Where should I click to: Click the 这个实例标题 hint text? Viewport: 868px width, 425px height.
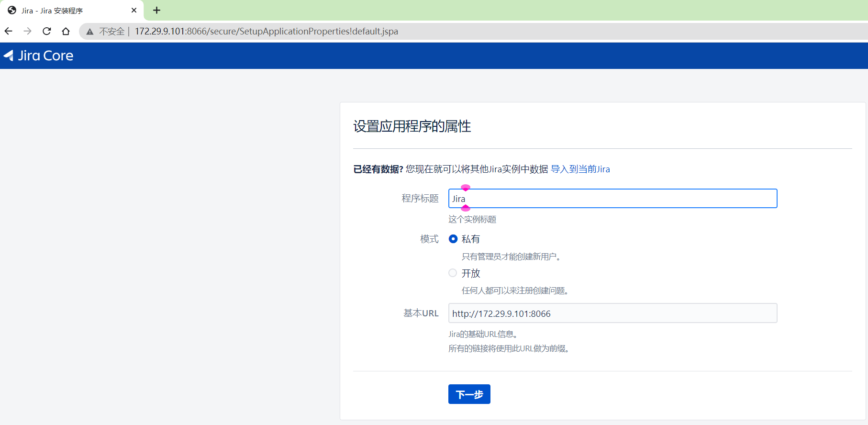pos(472,219)
